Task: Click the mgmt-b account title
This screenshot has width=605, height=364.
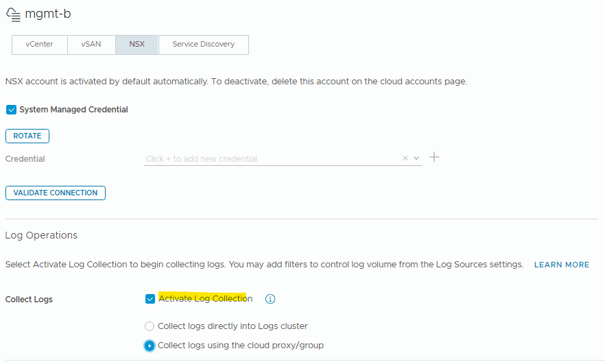Action: (48, 14)
